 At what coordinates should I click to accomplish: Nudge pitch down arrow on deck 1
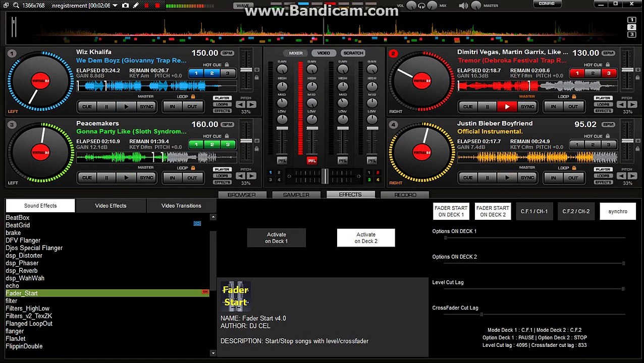pos(241,104)
